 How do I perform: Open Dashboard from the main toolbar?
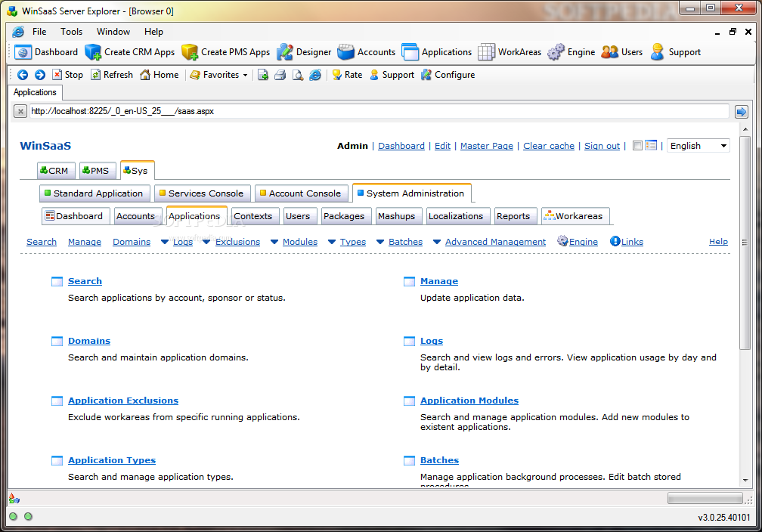46,52
